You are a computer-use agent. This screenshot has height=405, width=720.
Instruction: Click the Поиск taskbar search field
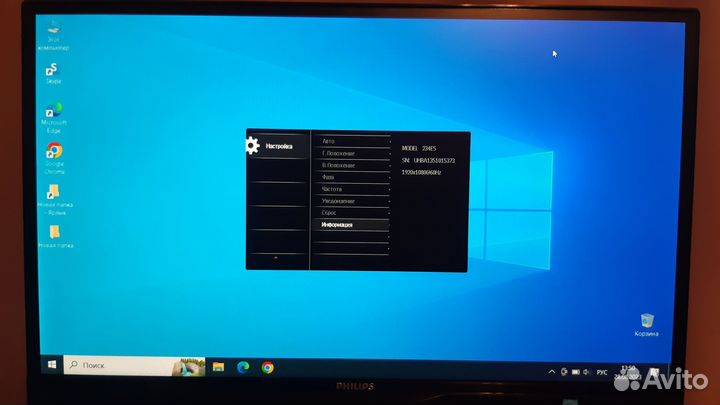click(134, 366)
